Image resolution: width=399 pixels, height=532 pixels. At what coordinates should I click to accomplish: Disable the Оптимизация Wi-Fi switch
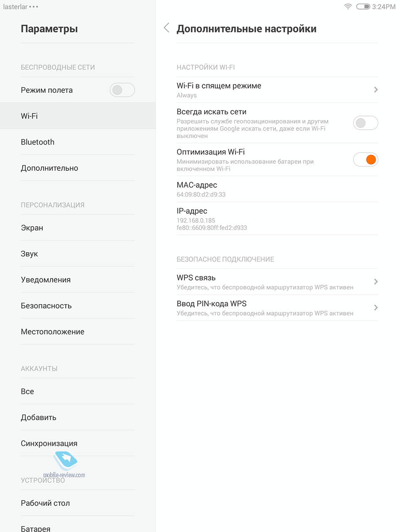[x=365, y=159]
